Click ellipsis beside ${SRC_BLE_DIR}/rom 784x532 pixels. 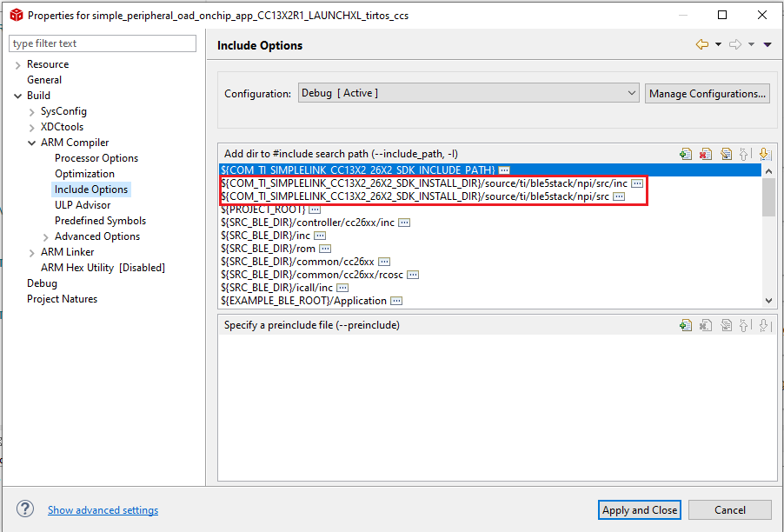coord(325,249)
